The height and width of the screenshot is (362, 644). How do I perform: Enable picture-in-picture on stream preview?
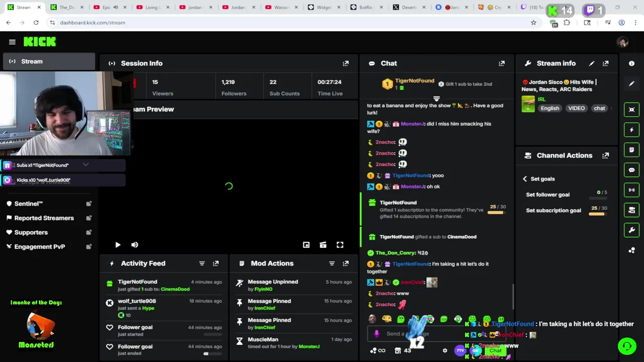pyautogui.click(x=306, y=245)
